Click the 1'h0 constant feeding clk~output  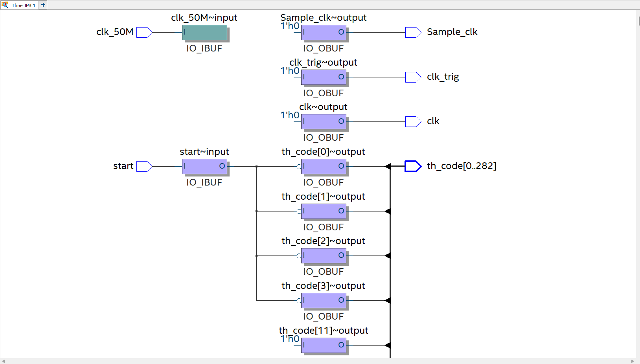point(289,115)
